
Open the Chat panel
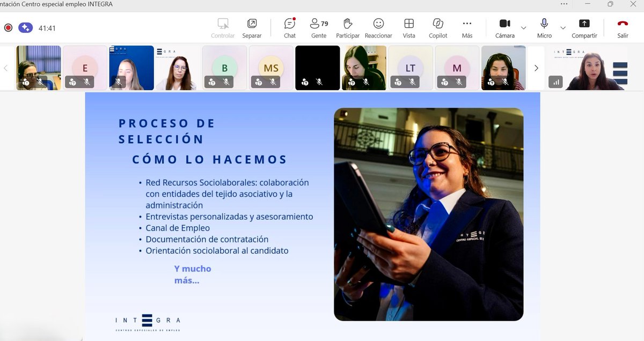290,28
